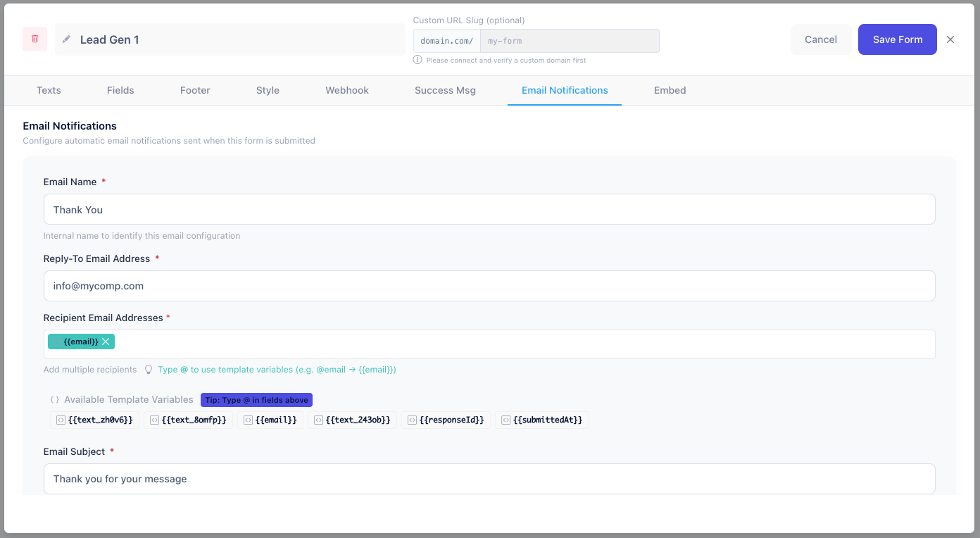The height and width of the screenshot is (538, 980).
Task: Delete the form using the red trash icon
Action: [x=34, y=39]
